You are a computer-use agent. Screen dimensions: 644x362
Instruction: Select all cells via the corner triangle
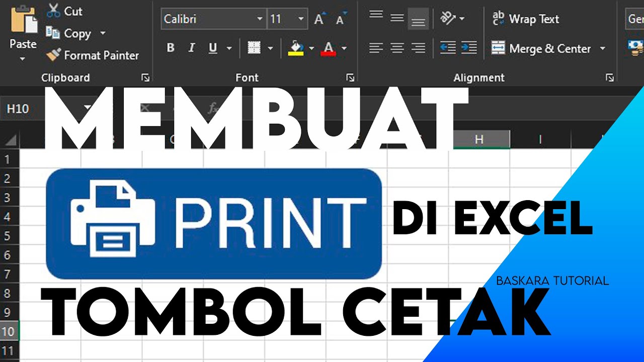point(10,140)
